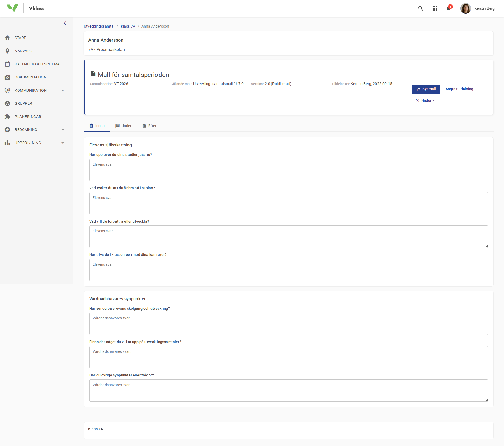Click the Start home icon
504x446 pixels.
(8, 38)
